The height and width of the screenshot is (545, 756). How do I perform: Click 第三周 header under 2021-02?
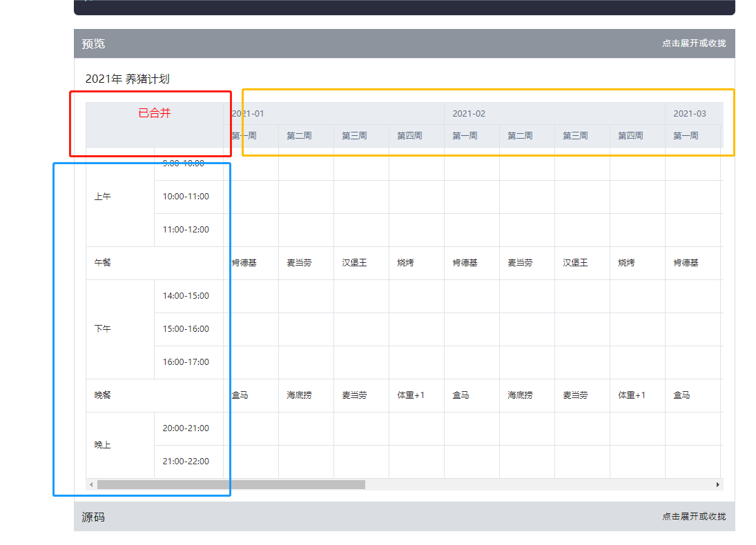582,136
